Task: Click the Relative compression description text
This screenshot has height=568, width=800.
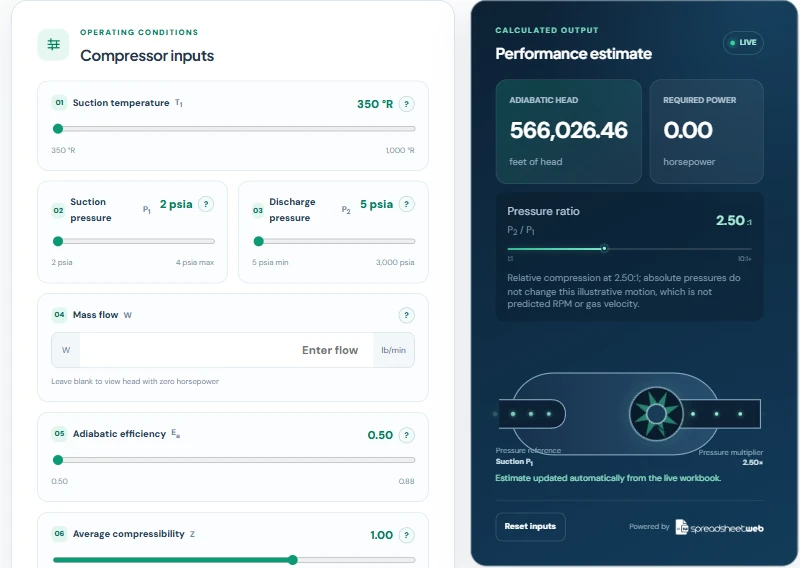Action: click(623, 291)
